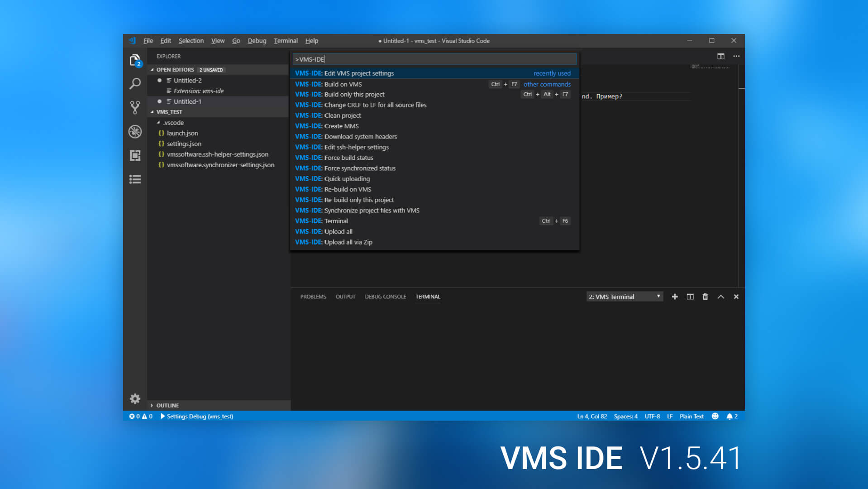Open the Explorer view in activity bar

coord(135,60)
